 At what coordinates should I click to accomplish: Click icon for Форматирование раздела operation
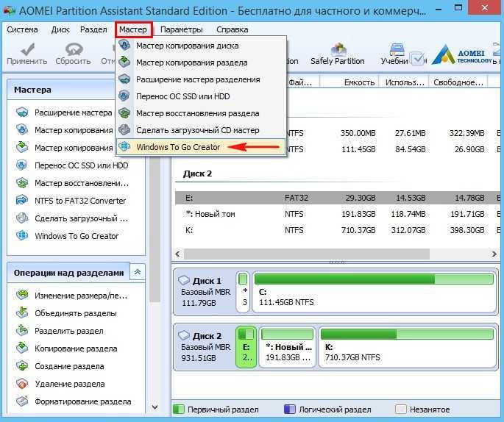[x=22, y=401]
